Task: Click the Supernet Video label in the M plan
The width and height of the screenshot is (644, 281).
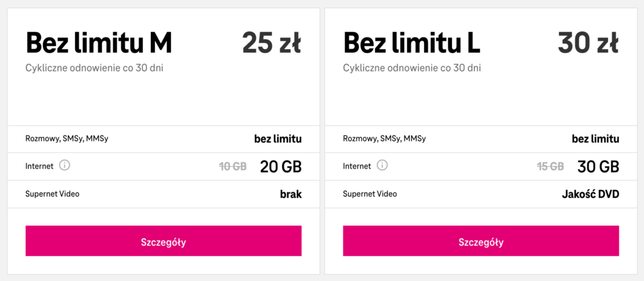Action: (x=52, y=194)
